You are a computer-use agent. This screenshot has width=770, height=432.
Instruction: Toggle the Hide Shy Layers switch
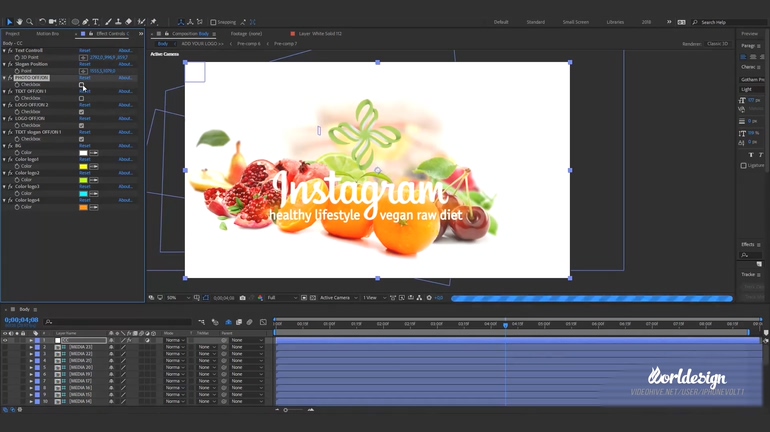[x=228, y=322]
